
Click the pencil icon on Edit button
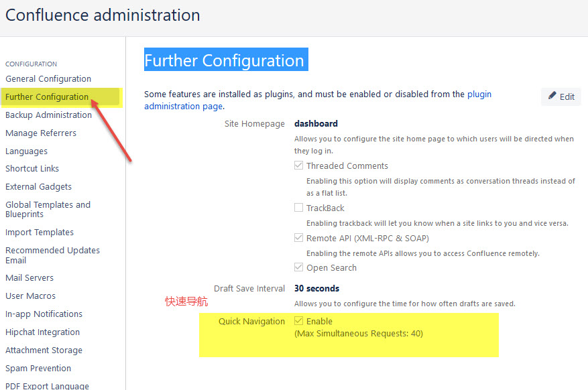pyautogui.click(x=552, y=96)
